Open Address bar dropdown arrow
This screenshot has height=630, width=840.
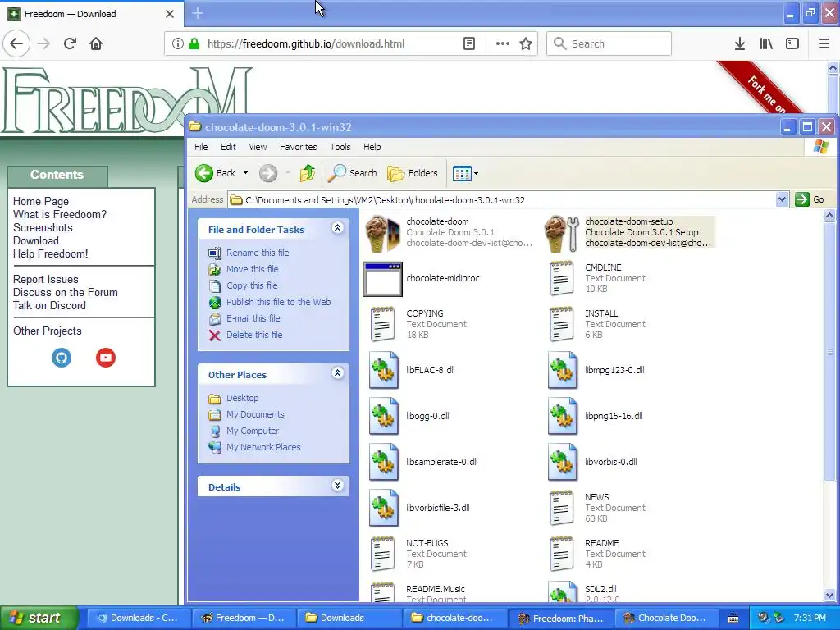pyautogui.click(x=782, y=200)
